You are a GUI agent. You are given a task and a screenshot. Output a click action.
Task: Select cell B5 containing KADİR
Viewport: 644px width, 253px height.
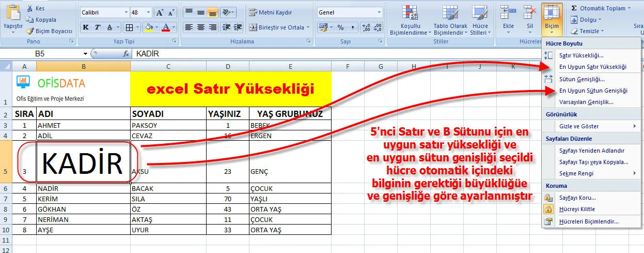tap(83, 161)
